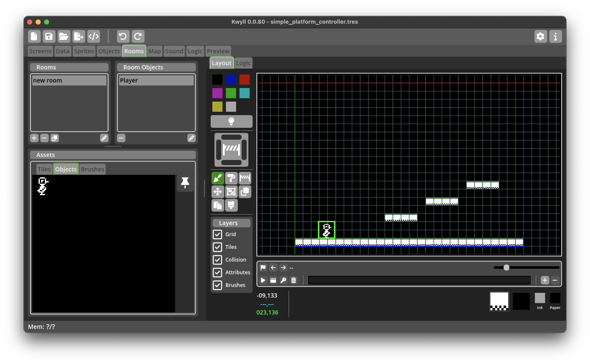Click the trash icon in timeline

(x=293, y=280)
